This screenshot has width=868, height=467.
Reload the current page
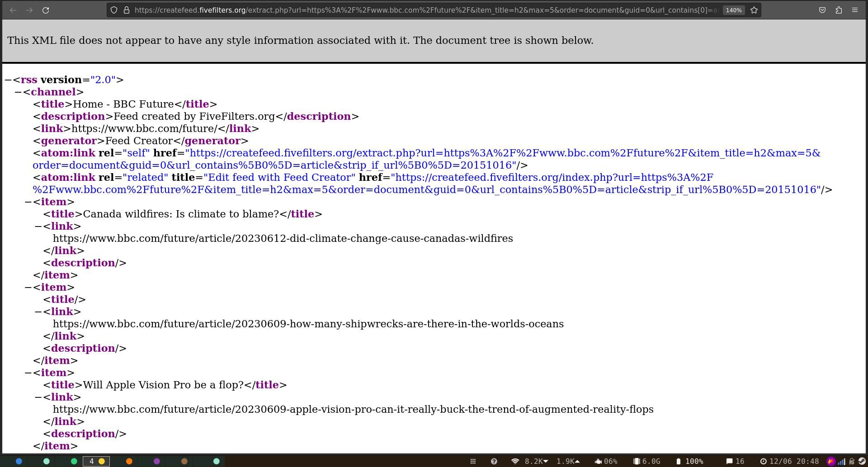point(46,10)
